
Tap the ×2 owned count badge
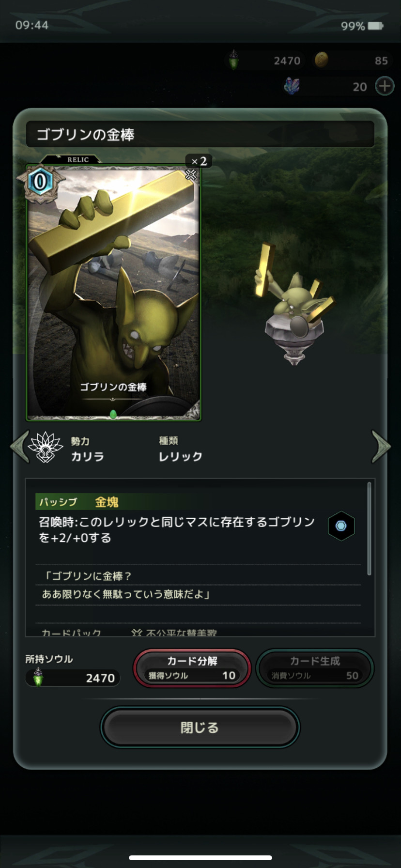pos(199,161)
